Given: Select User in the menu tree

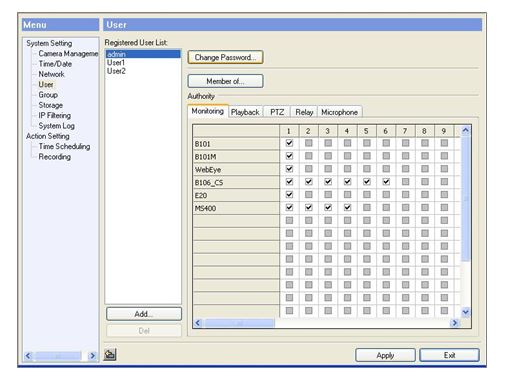Looking at the screenshot, I should click(46, 84).
